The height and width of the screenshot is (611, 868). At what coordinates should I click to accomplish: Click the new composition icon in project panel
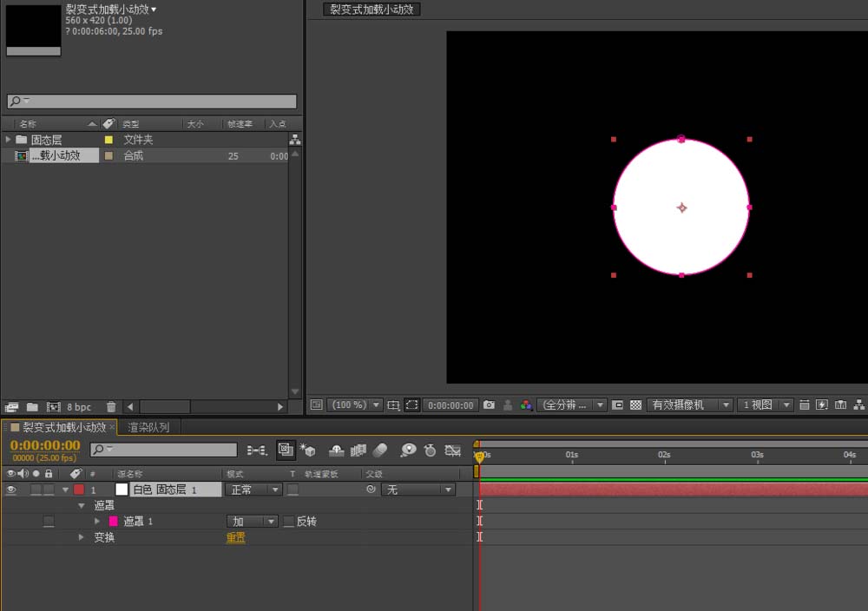tap(54, 407)
